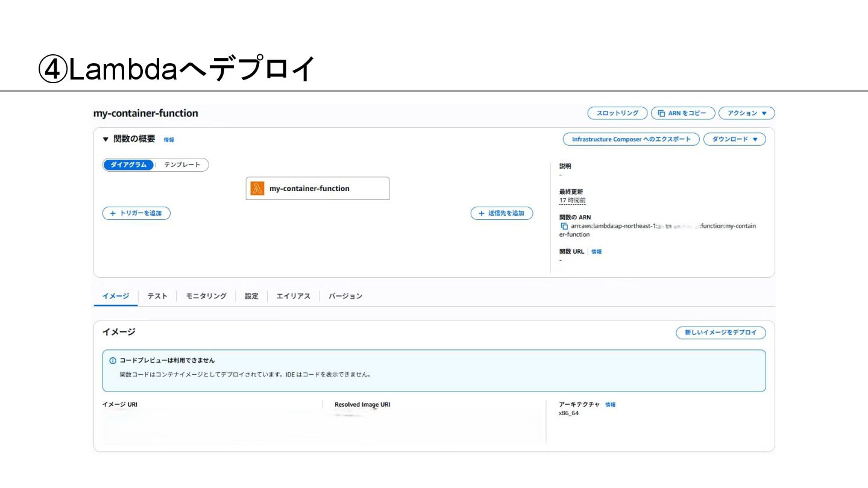Select the ダイアグラム view toggle

coord(128,165)
